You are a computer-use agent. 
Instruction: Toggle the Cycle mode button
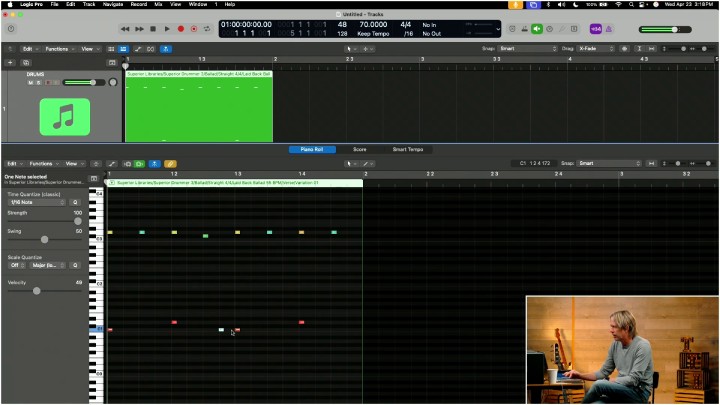point(208,29)
